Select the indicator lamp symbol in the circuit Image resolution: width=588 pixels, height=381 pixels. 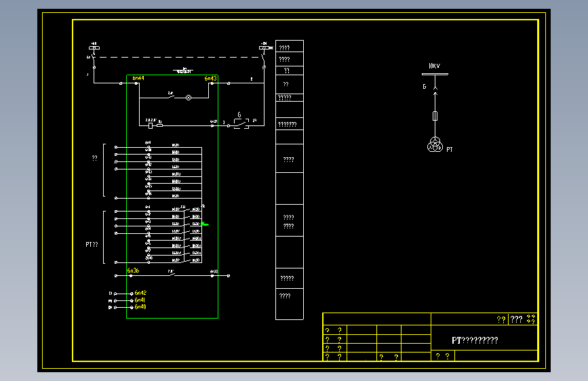189,98
